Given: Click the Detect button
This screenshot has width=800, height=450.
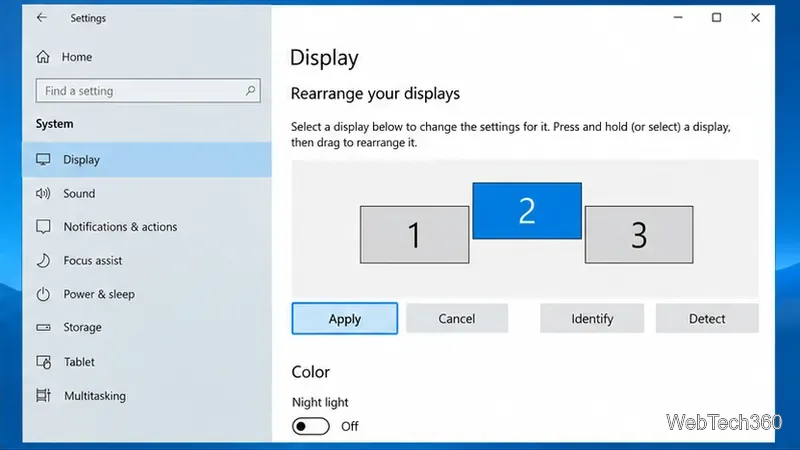Looking at the screenshot, I should (x=707, y=318).
